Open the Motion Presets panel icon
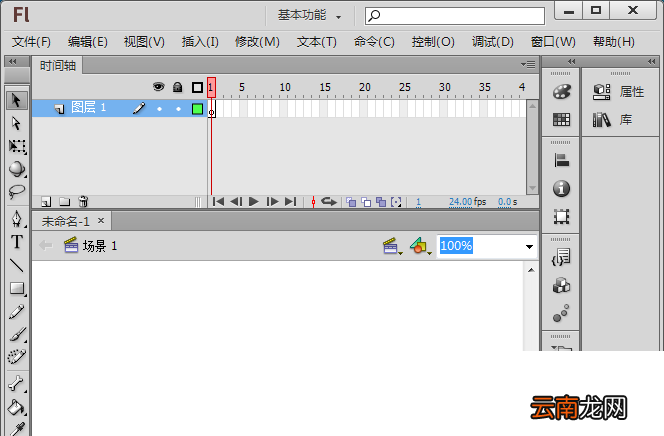Screen dimensions: 664x436 point(562,313)
